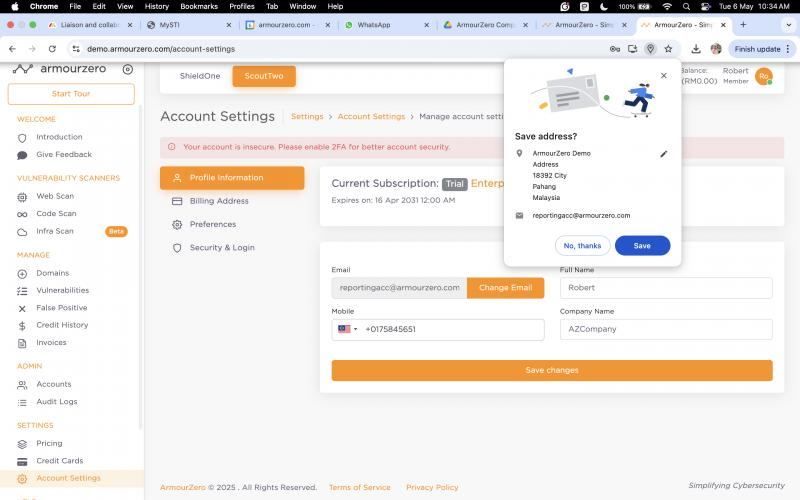
Task: Click the Full Name input field
Action: [x=666, y=288]
